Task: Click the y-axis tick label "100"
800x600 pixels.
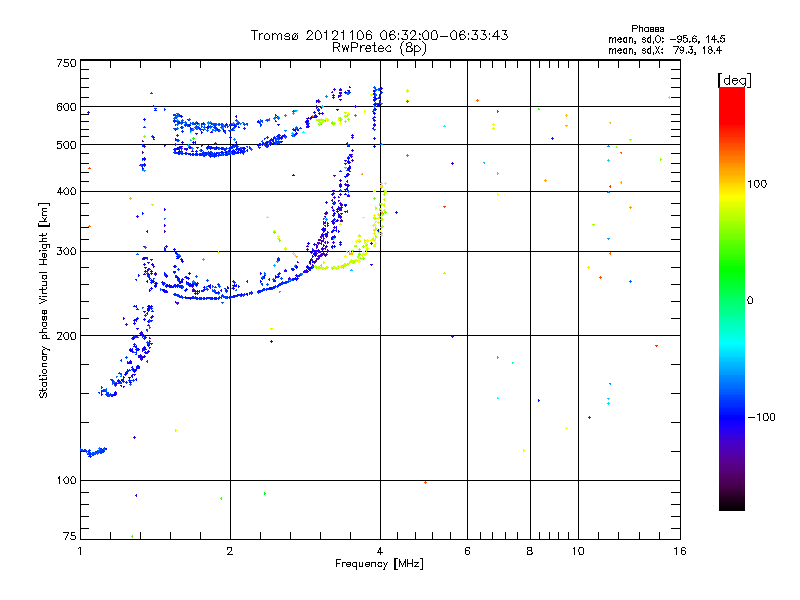Action: pyautogui.click(x=67, y=480)
